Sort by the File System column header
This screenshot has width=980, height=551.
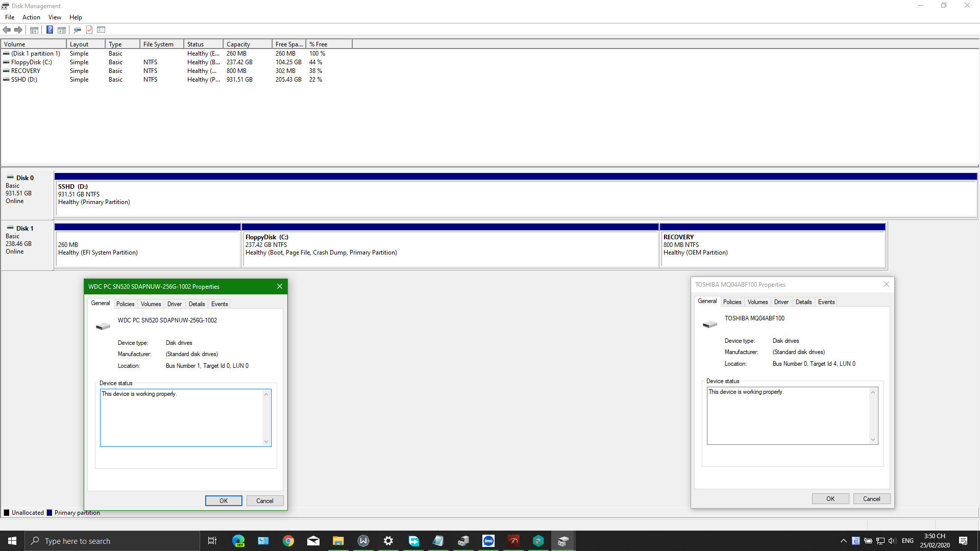tap(162, 44)
